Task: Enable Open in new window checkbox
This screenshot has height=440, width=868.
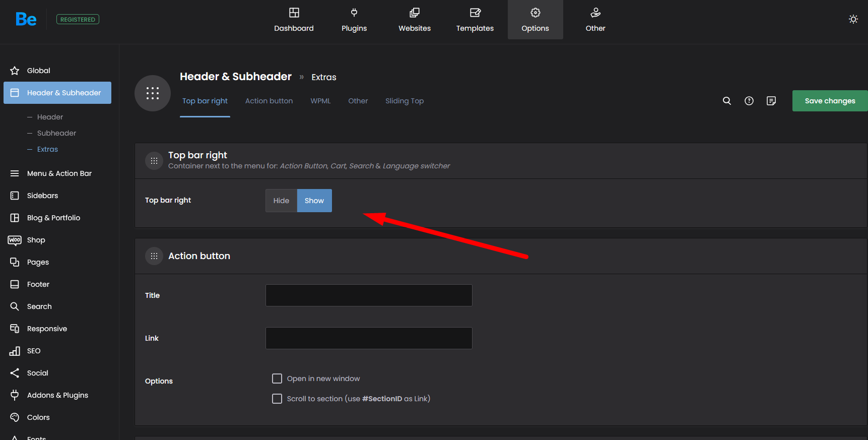Action: (277, 379)
